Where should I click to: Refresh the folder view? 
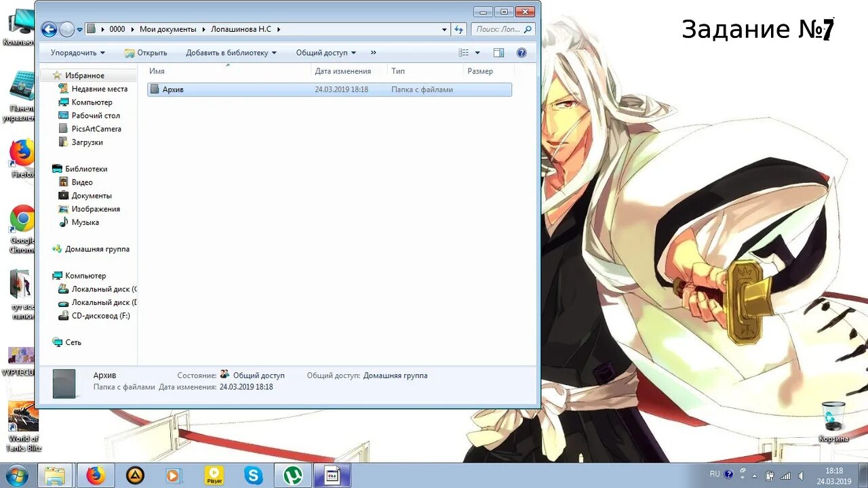point(459,30)
